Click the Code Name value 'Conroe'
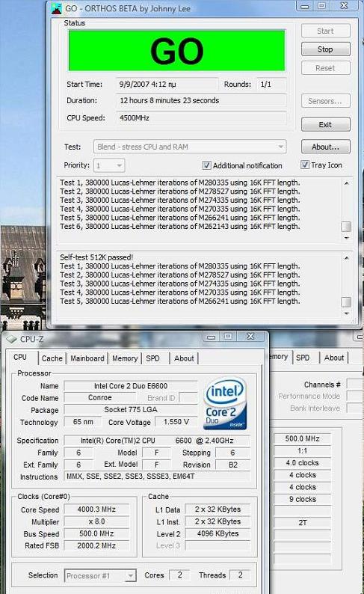Screen dimensions: 364x594 coord(100,398)
